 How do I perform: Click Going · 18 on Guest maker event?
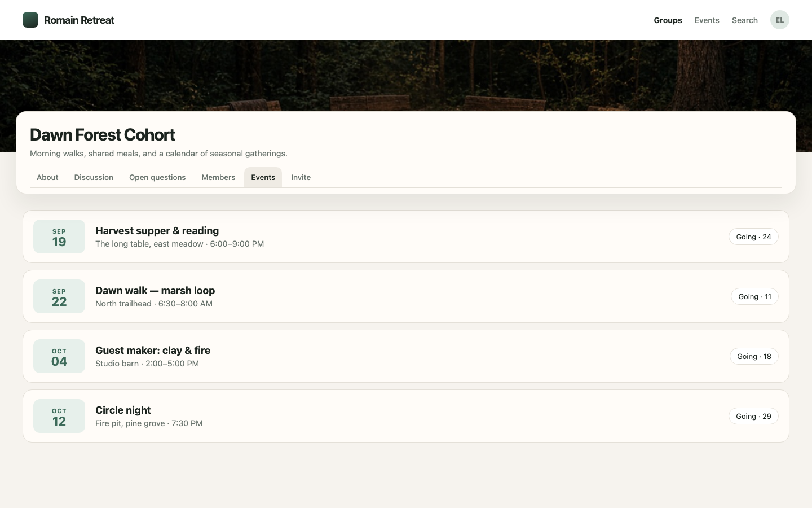(754, 356)
